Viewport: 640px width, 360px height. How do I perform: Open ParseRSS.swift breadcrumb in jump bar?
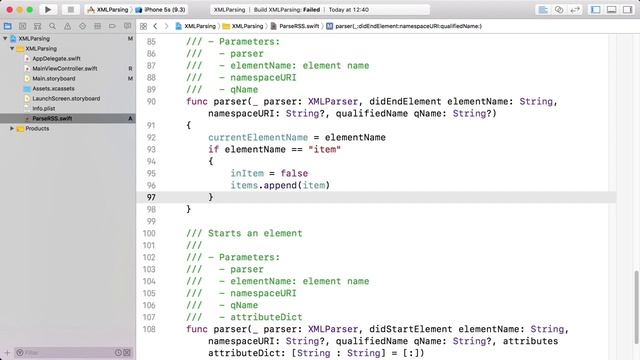[x=295, y=26]
